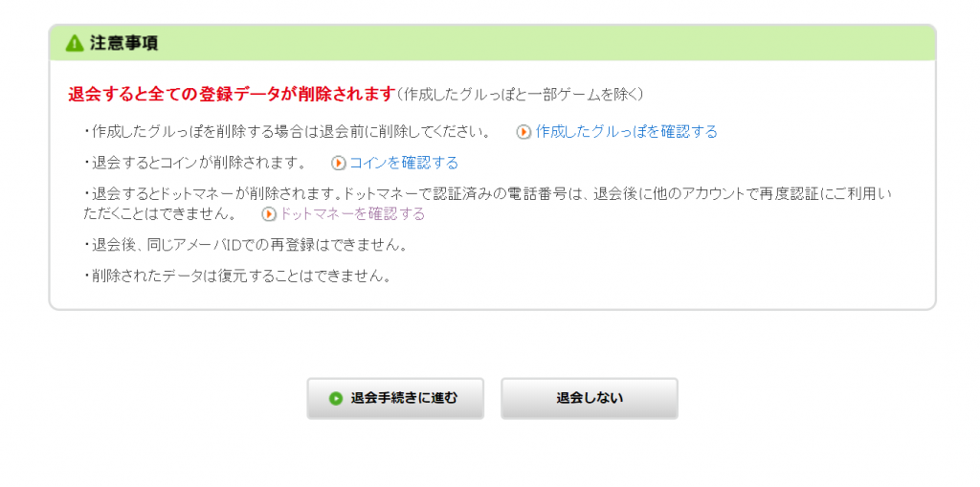This screenshot has width=980, height=487.
Task: Click the green warning triangle icon
Action: pyautogui.click(x=75, y=43)
